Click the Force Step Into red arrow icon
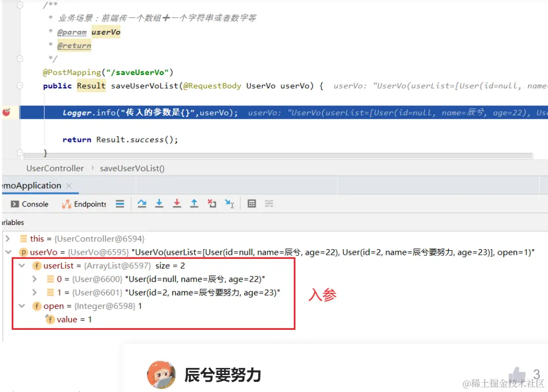Viewport: 548px width, 392px height. [177, 203]
